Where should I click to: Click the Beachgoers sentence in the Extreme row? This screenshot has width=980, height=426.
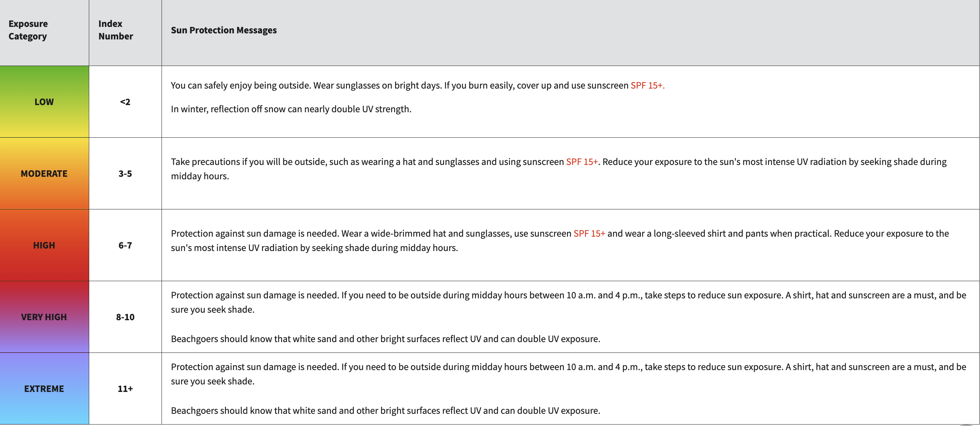385,410
